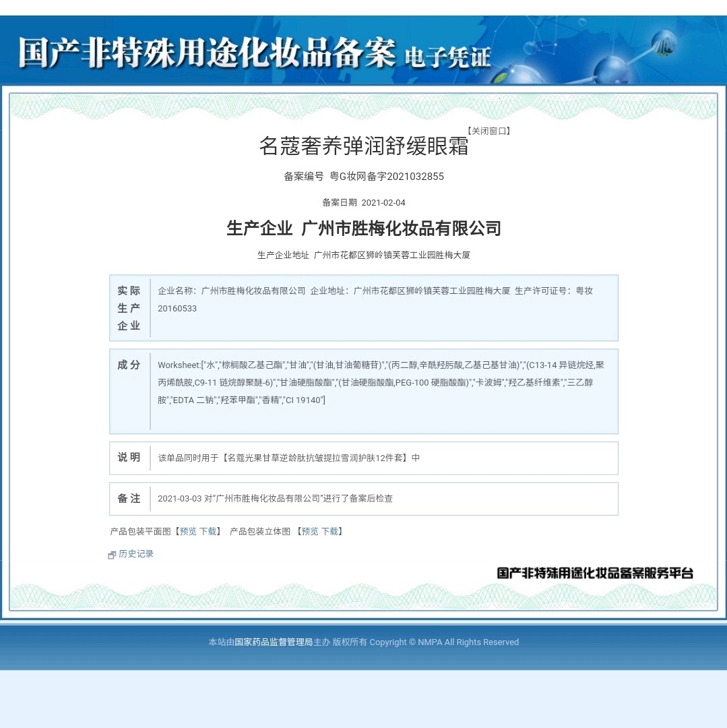This screenshot has width=727, height=728.
Task: Click the 电子凭证 text in banner
Action: pos(447,58)
